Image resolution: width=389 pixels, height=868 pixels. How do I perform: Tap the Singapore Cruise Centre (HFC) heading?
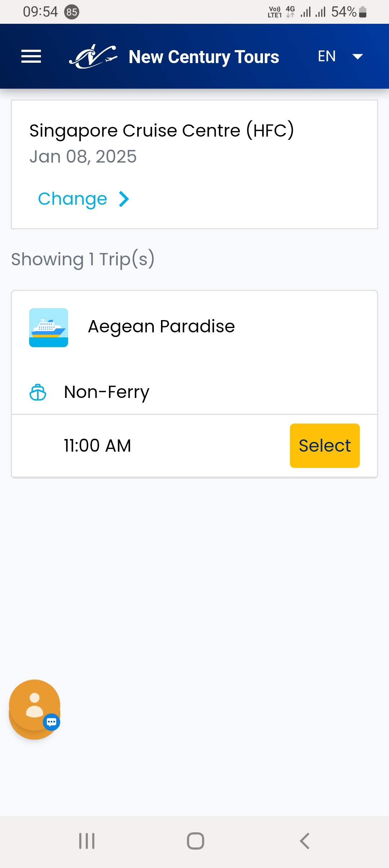(x=162, y=130)
